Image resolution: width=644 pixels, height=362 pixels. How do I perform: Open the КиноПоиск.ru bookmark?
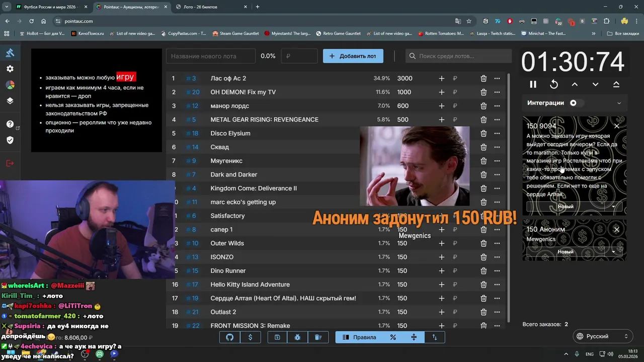[88, 34]
